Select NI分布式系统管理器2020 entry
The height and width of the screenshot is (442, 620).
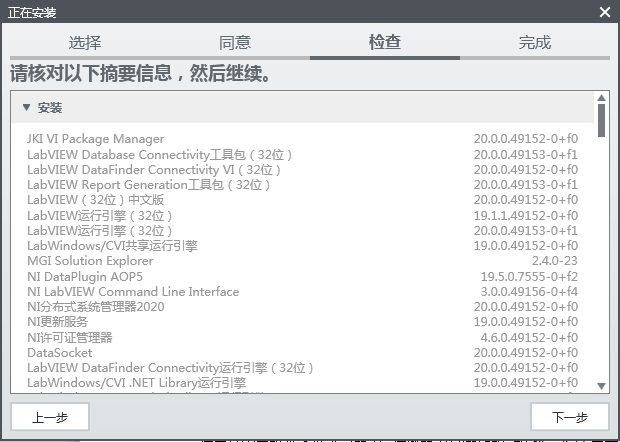pos(302,306)
